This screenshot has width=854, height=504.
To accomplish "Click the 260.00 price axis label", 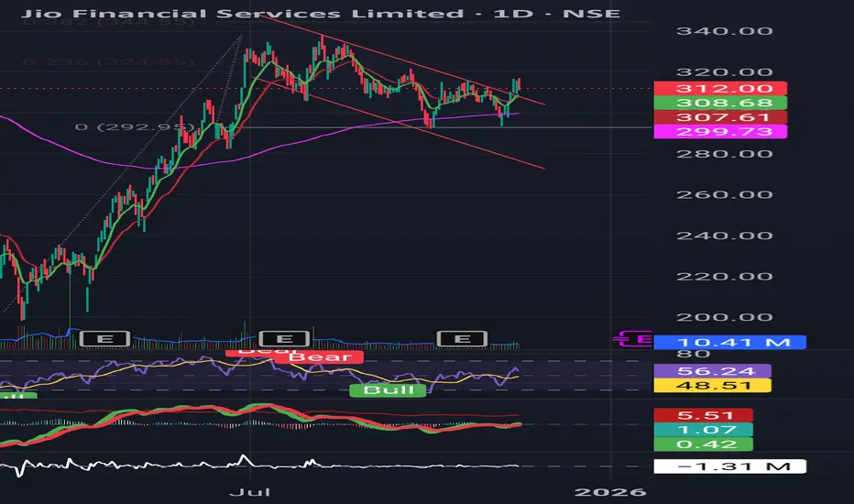I will click(725, 194).
